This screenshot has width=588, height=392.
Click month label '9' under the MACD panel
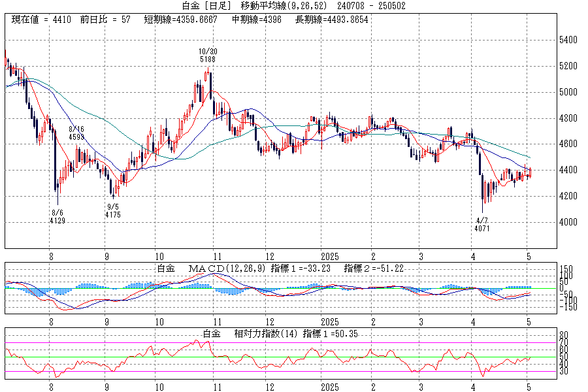point(107,322)
